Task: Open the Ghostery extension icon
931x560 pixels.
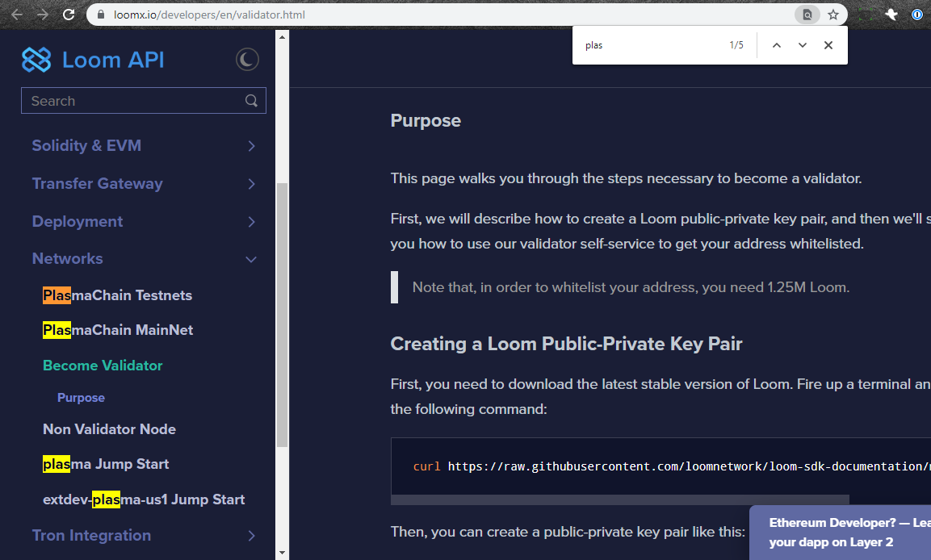Action: [891, 14]
